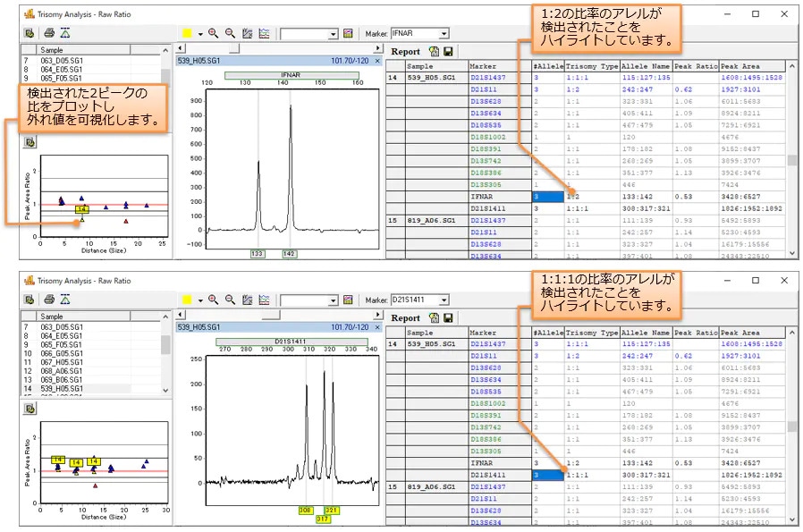
Task: Click the 142 peak label under the IFNAR plot
Action: pos(291,254)
